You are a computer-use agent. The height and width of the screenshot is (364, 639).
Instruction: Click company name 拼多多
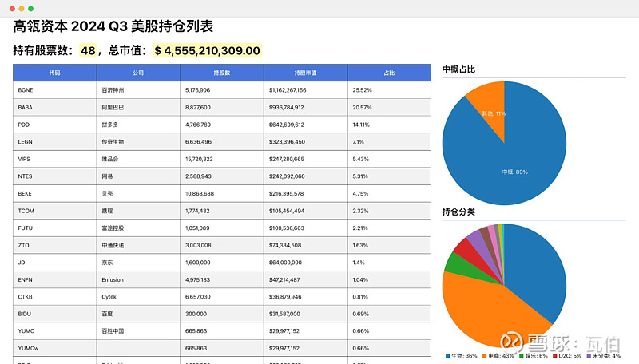point(110,125)
